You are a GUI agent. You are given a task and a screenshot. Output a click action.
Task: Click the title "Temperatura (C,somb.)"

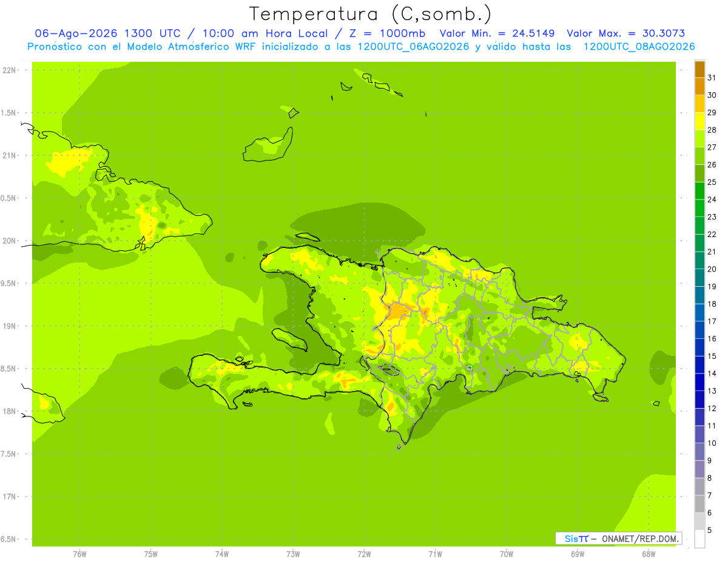pyautogui.click(x=370, y=14)
